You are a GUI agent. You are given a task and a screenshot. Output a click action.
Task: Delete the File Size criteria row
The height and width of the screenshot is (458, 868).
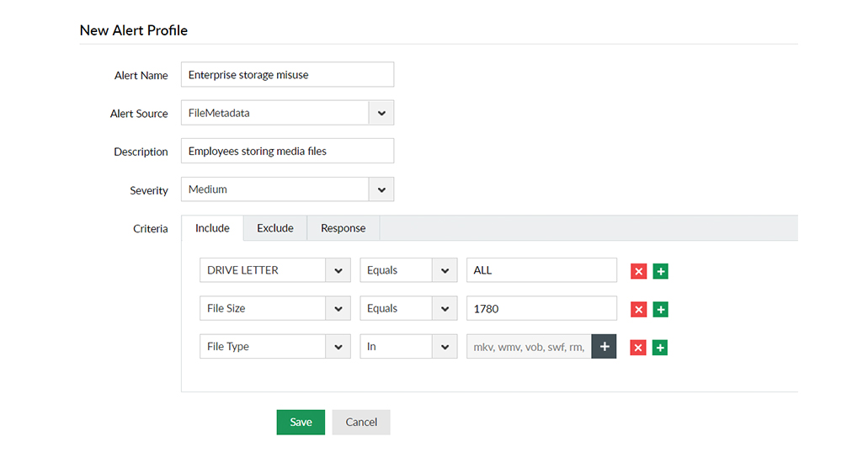coord(638,309)
